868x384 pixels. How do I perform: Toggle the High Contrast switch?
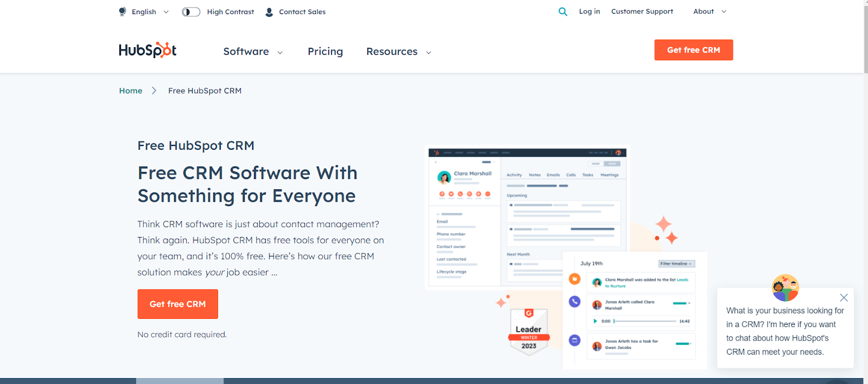[191, 12]
